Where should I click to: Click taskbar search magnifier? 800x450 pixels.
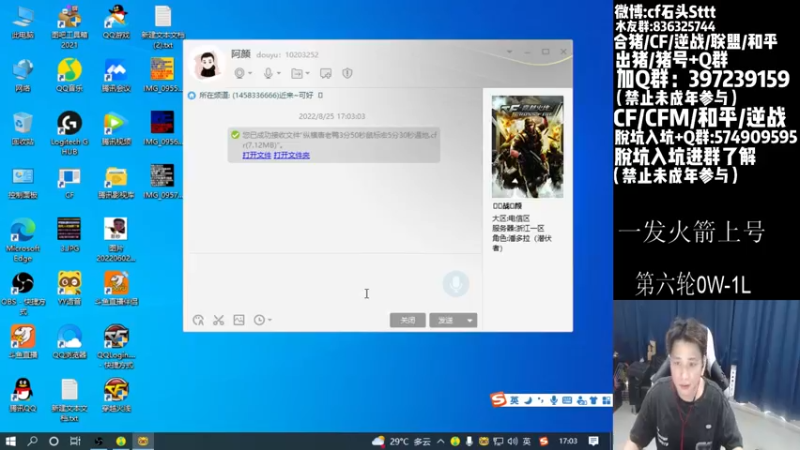click(32, 441)
